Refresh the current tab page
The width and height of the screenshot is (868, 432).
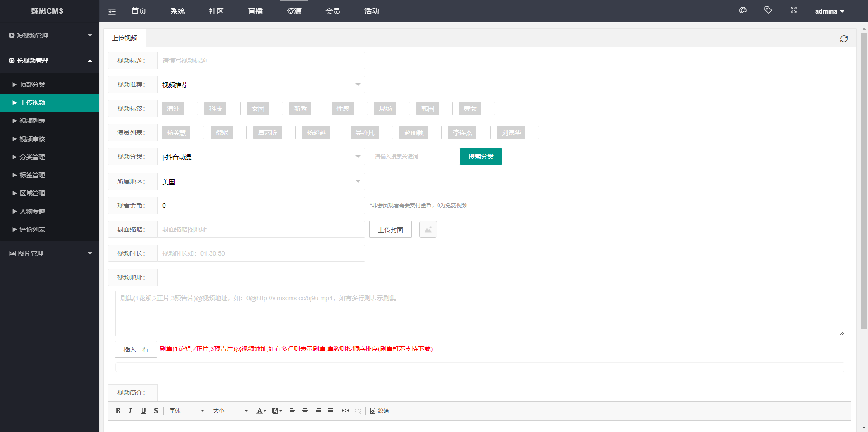click(x=844, y=39)
